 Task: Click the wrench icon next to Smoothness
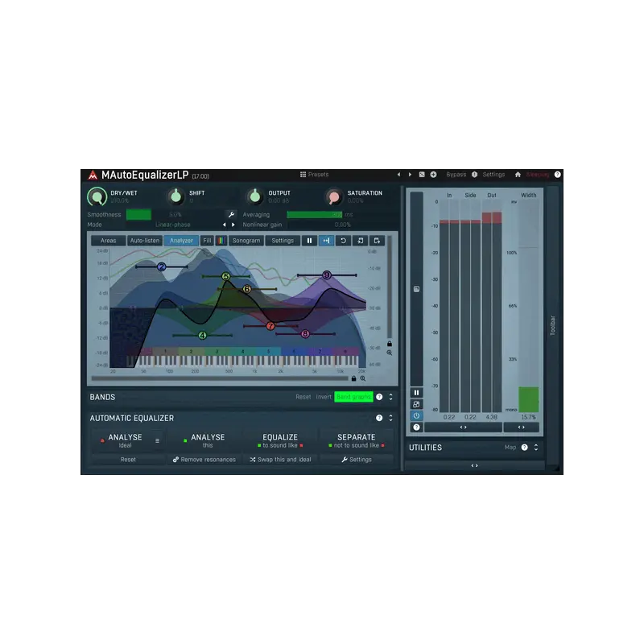[x=231, y=214]
